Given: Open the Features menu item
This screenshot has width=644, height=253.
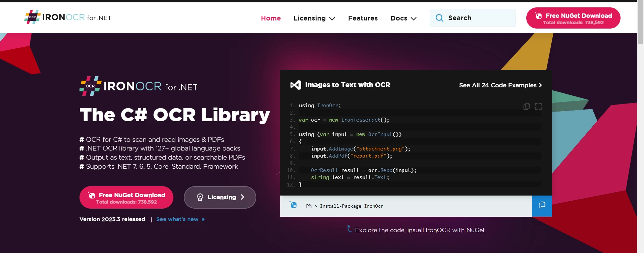Looking at the screenshot, I should (363, 18).
